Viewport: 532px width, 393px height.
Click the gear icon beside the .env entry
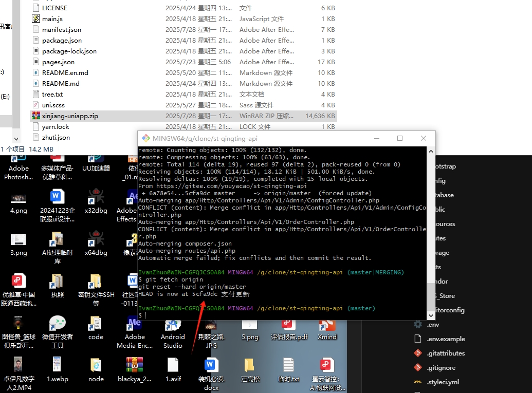[417, 324]
